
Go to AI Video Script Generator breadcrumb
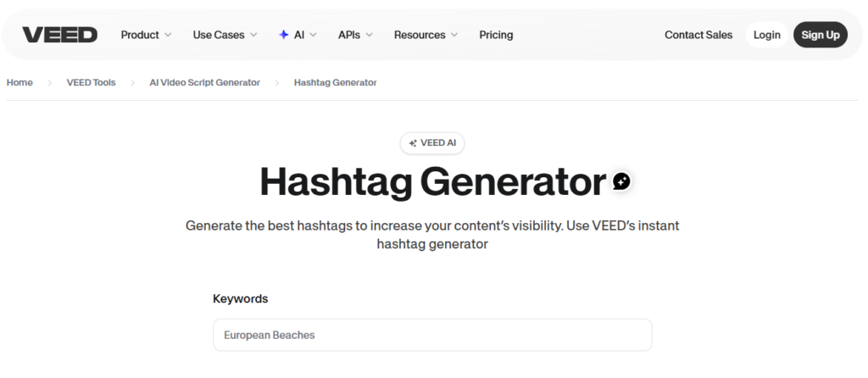click(204, 83)
